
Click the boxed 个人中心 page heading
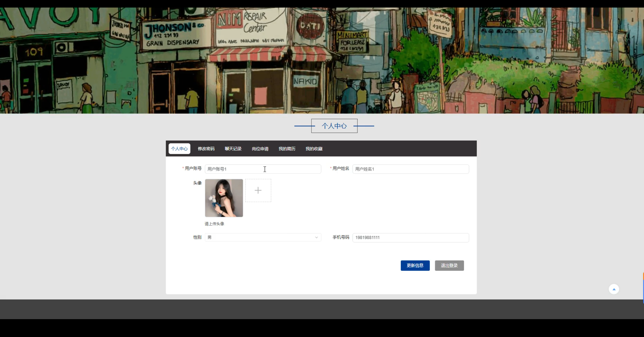tap(334, 126)
